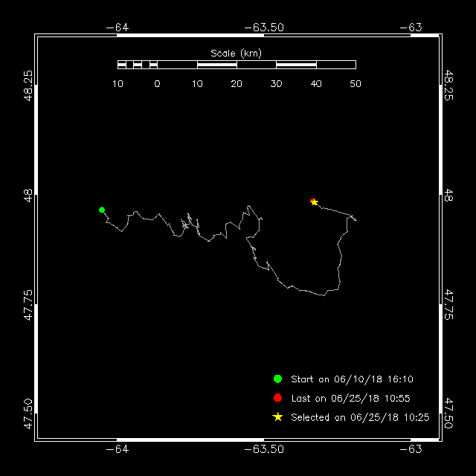Click the top '-63' longitude label
Screen dimensions: 476x476
[411, 28]
